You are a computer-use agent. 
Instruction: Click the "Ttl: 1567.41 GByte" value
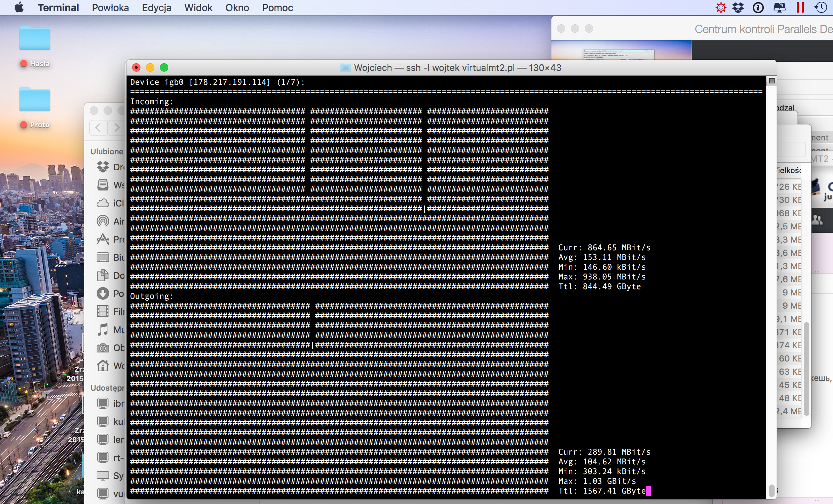point(602,491)
